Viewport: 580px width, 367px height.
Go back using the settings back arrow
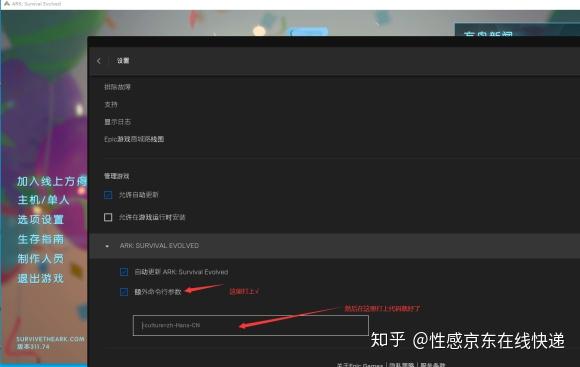[x=99, y=61]
